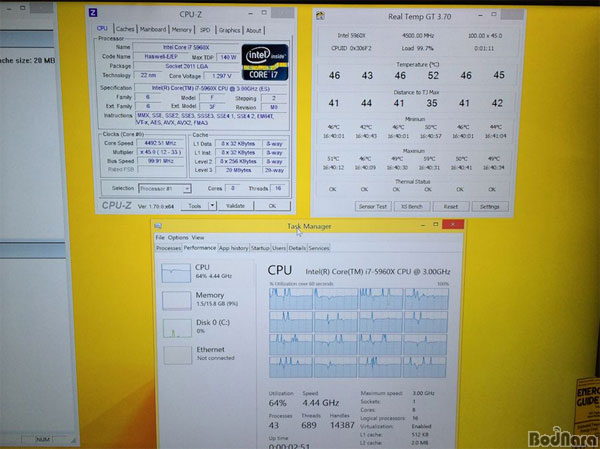Expand the Tools dropdown arrow in CPU-Z
Screen dimensions: 600x449
(212, 206)
